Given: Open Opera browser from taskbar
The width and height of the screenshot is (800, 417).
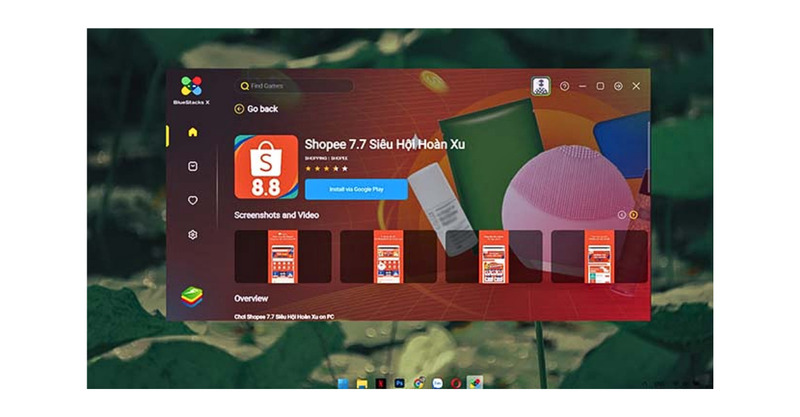Looking at the screenshot, I should click(x=456, y=383).
